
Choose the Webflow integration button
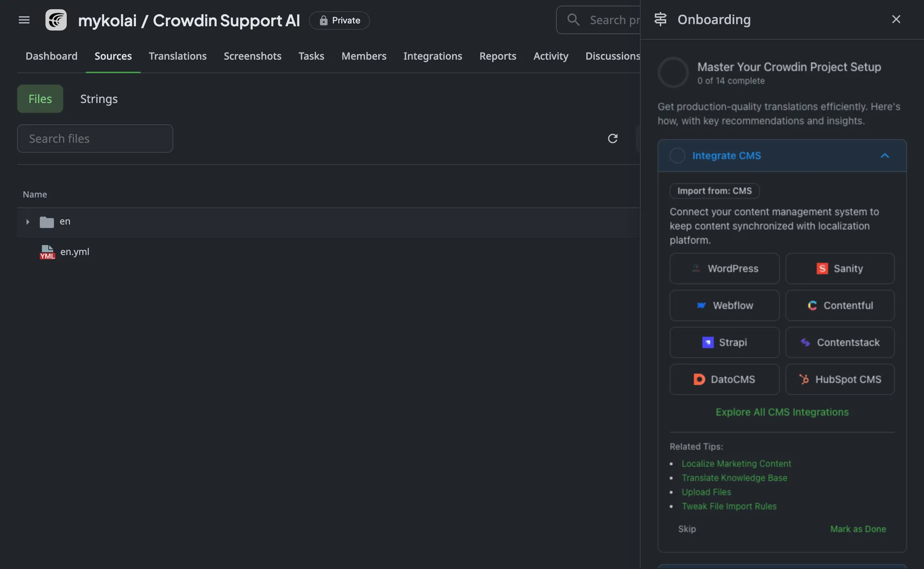point(724,305)
